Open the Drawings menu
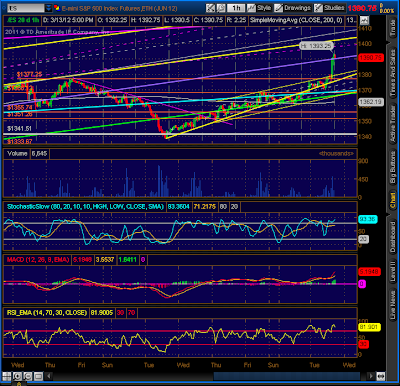400x386 pixels. pos(293,8)
